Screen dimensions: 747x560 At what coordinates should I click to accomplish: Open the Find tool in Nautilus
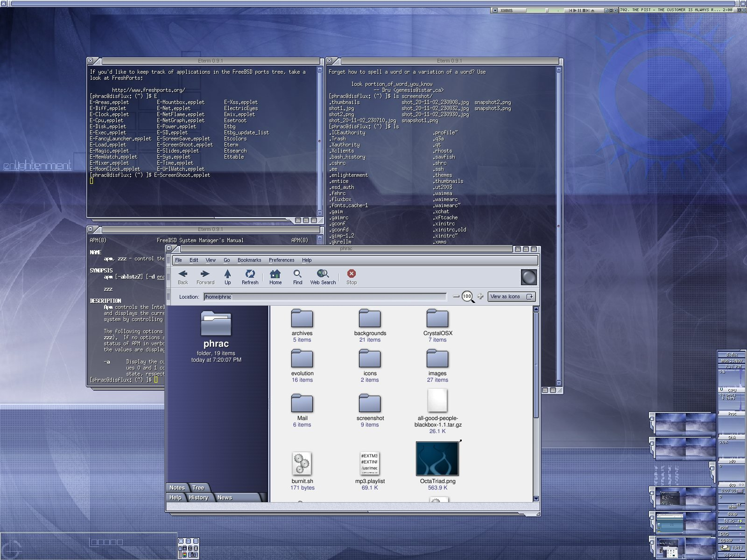[x=297, y=276]
